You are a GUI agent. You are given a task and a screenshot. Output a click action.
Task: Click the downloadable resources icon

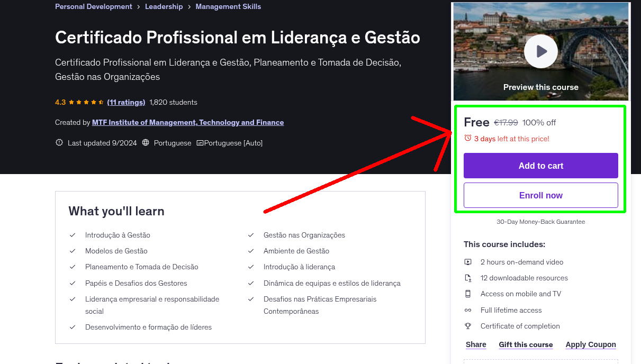[x=468, y=278]
